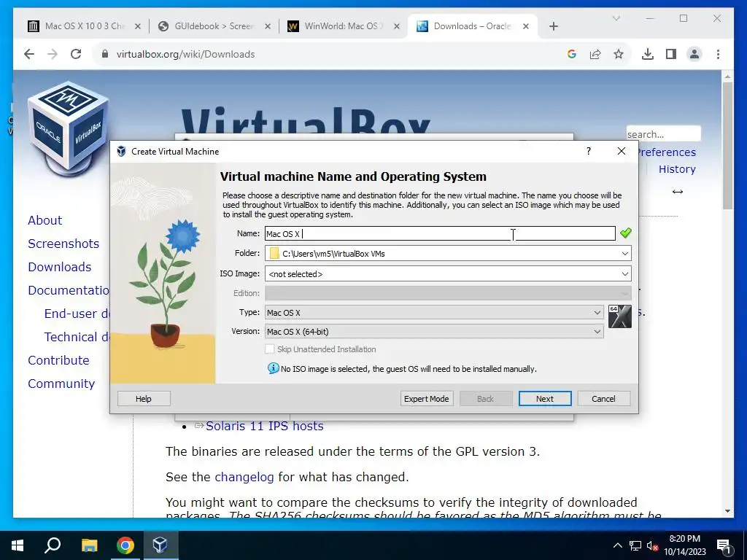Close the Mac OS X 10 0 3 tab
The width and height of the screenshot is (747, 560).
(138, 26)
